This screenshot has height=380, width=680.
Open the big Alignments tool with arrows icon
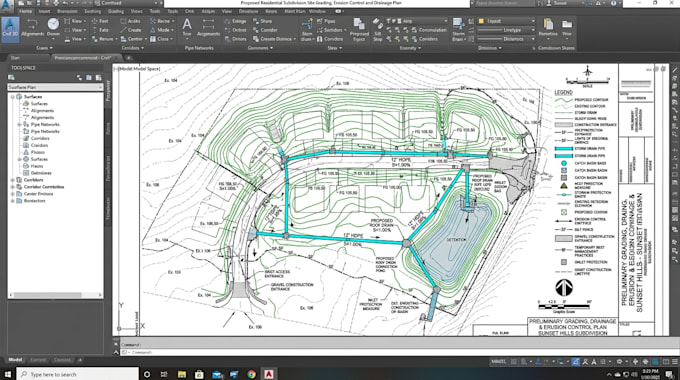tap(33, 28)
